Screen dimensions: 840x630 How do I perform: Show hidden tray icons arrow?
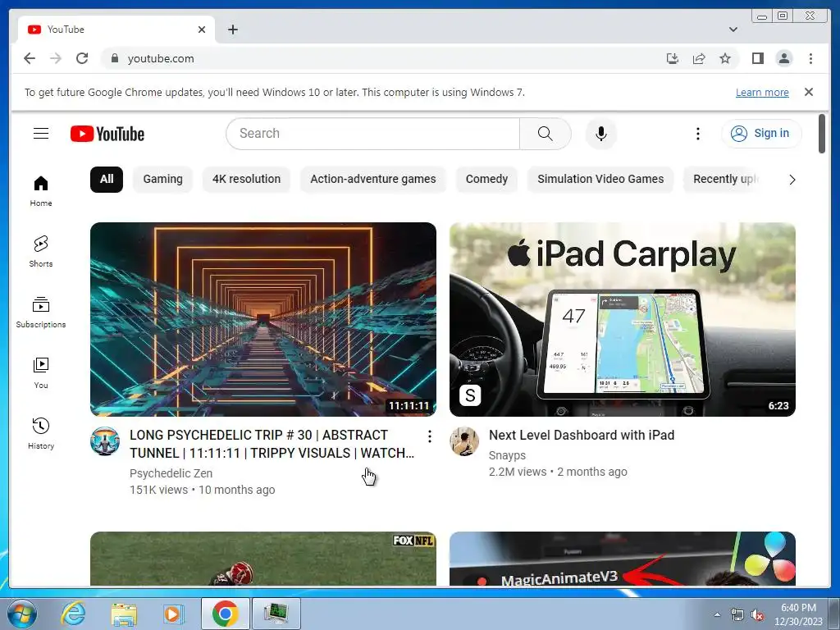(717, 614)
